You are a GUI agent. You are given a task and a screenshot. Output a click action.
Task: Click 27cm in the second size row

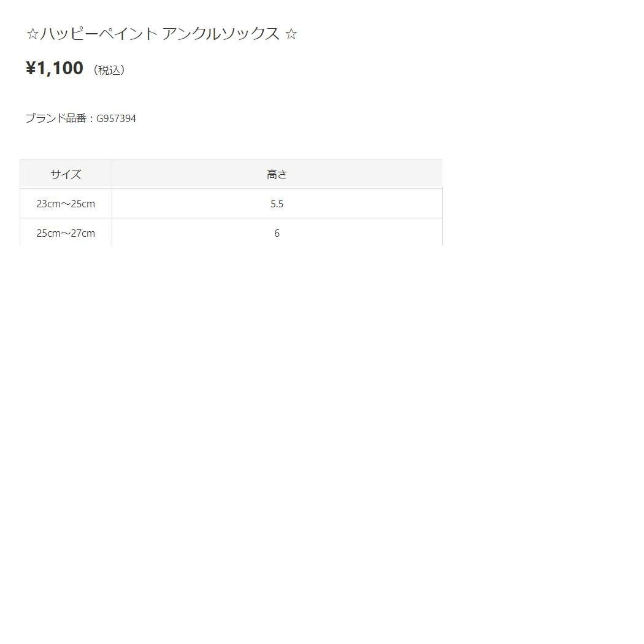point(83,233)
